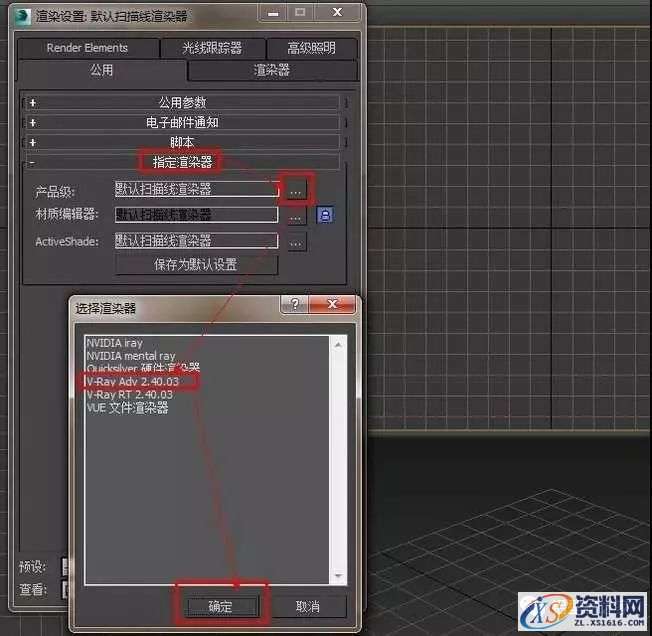Switch to the 渲染器 tab
Viewport: 652px width, 636px height.
point(272,70)
